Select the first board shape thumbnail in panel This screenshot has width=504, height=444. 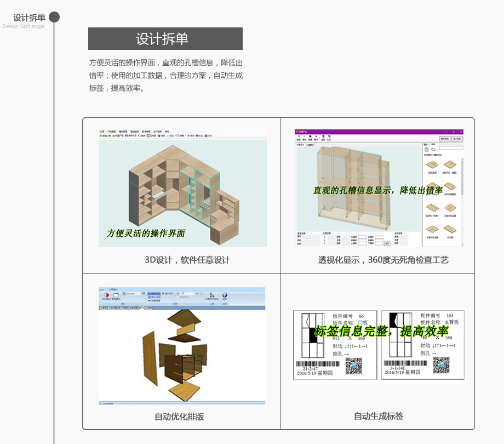pyautogui.click(x=432, y=164)
